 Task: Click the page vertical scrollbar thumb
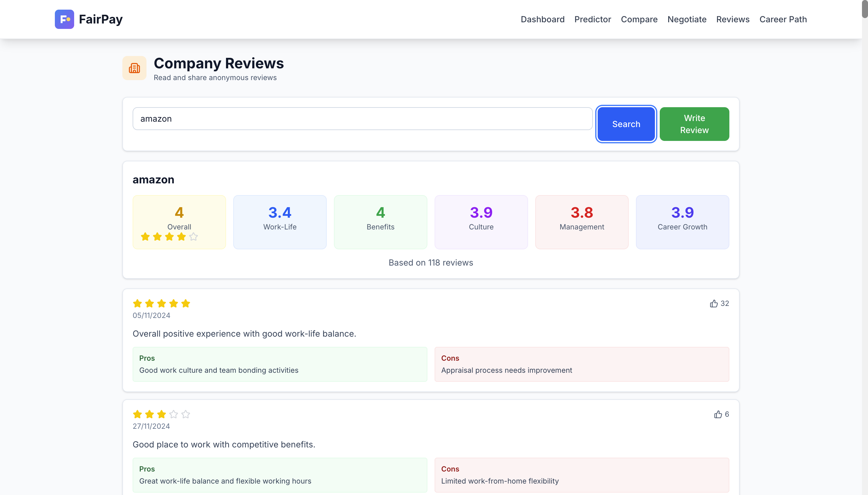865,9
